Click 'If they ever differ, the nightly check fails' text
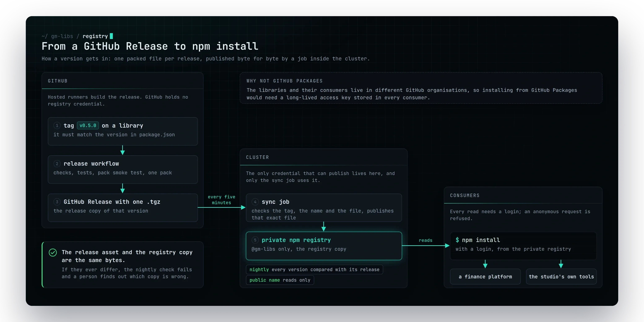Screen dimensions: 644x322 pos(127,273)
